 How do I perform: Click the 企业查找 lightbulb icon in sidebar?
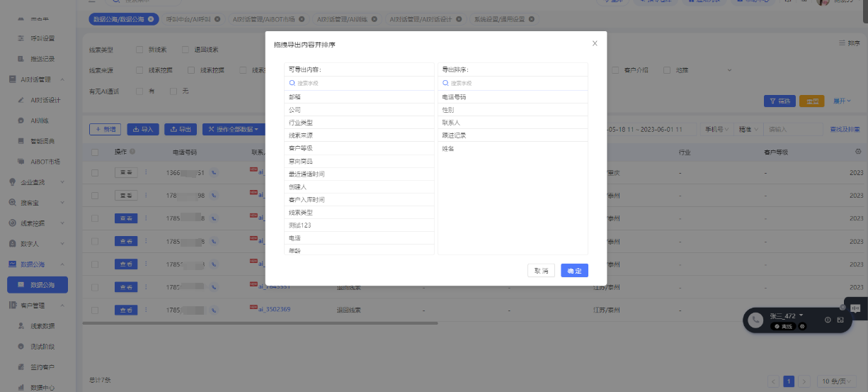12,182
